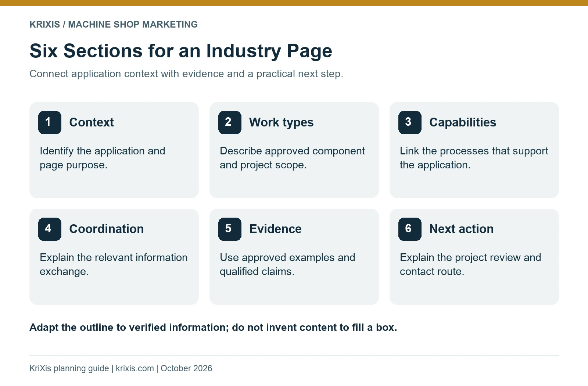Screen dimensions: 588x386
Task: Click the 'KRIXIS / MACHINE SHOP MARKETING' header label
Action: coord(114,25)
